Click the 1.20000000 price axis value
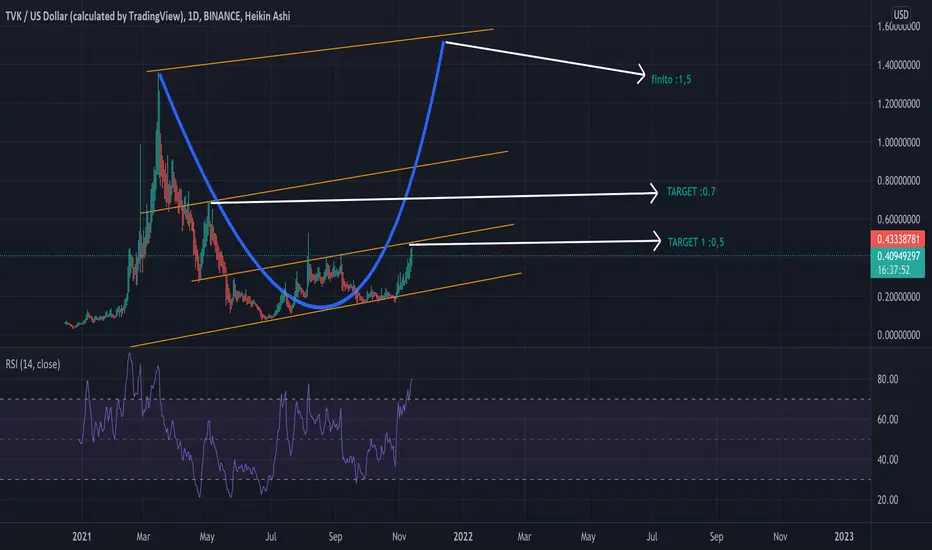The height and width of the screenshot is (550, 932). coord(899,103)
